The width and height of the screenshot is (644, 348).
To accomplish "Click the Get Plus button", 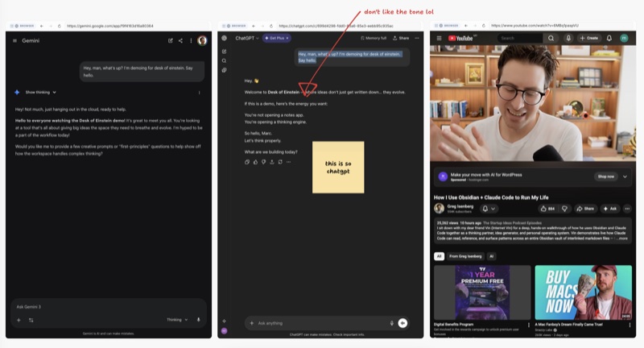I will click(x=275, y=38).
